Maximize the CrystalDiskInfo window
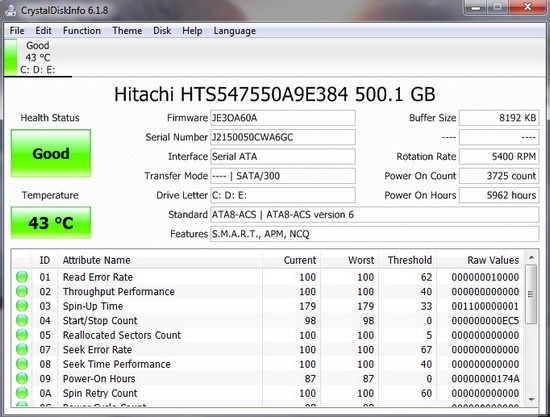550x417 pixels. (x=497, y=7)
